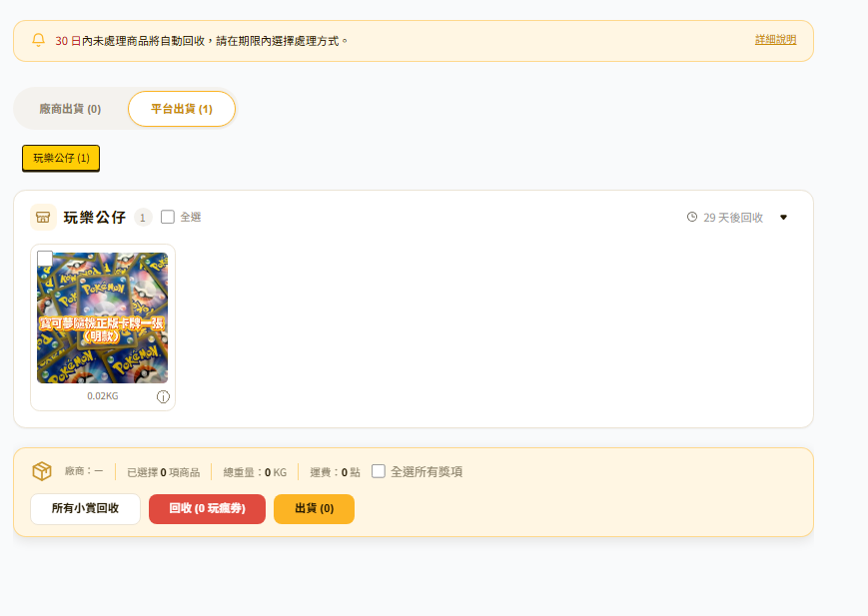Click the 出貨 (0) button
This screenshot has width=868, height=616.
314,508
